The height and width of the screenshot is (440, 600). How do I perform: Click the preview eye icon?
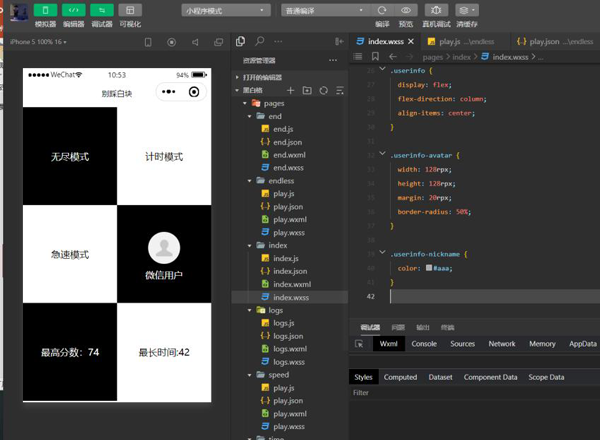405,9
